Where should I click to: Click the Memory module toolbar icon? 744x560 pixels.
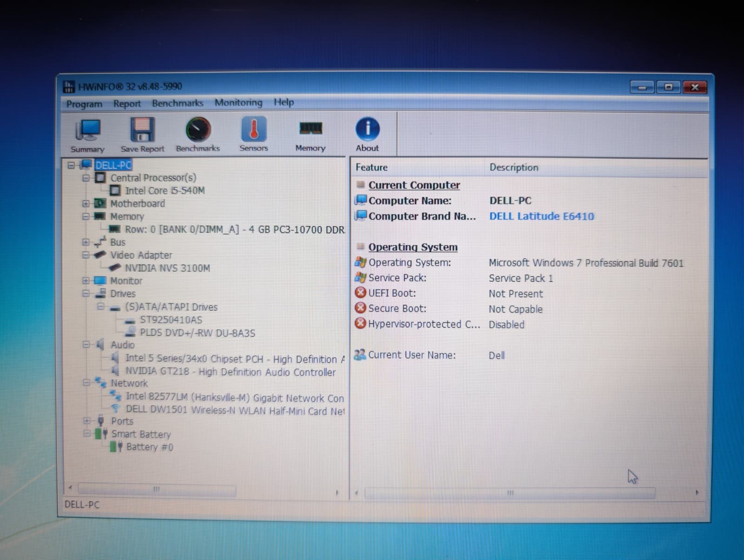(x=310, y=128)
